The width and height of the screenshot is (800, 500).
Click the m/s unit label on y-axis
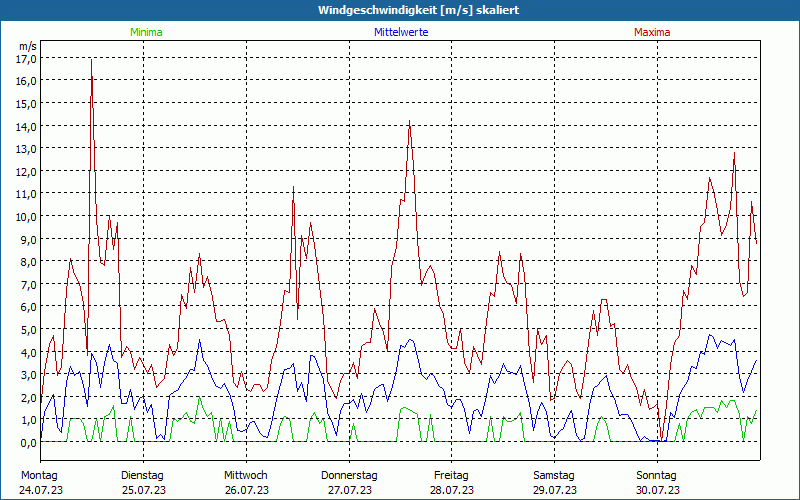(x=28, y=46)
